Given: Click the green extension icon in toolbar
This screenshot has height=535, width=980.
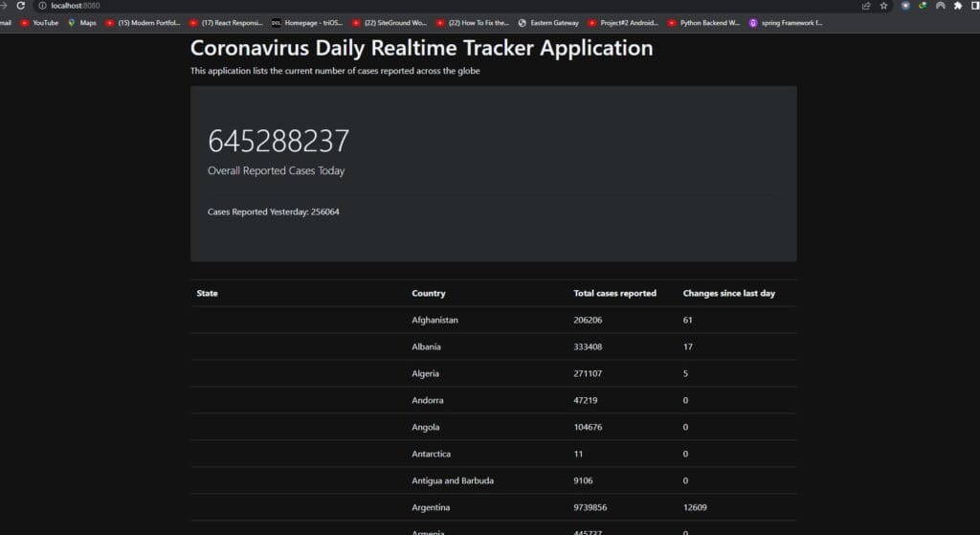Looking at the screenshot, I should (x=923, y=6).
